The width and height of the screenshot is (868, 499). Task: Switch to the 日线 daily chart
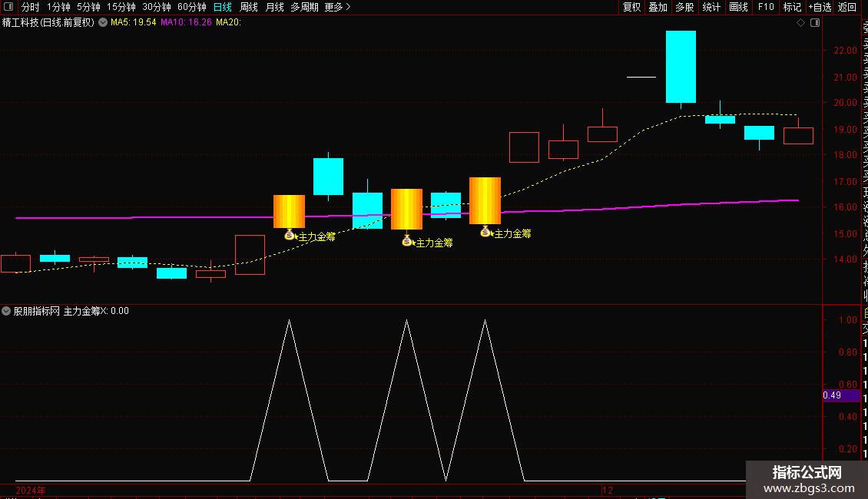(223, 7)
